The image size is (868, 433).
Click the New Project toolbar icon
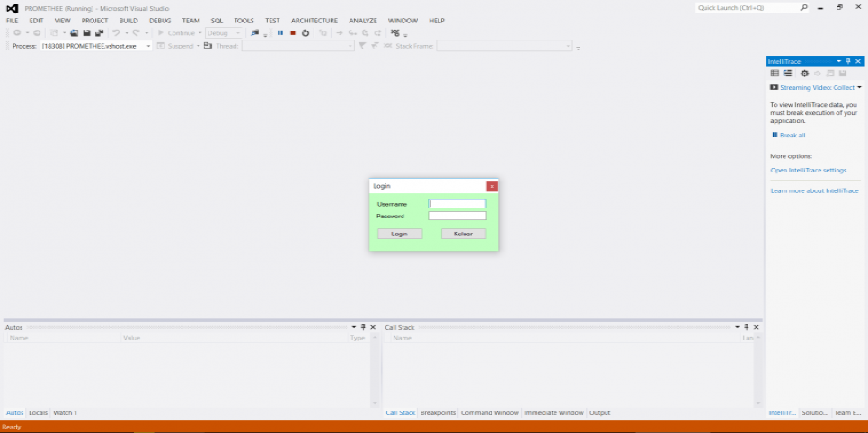click(x=54, y=32)
